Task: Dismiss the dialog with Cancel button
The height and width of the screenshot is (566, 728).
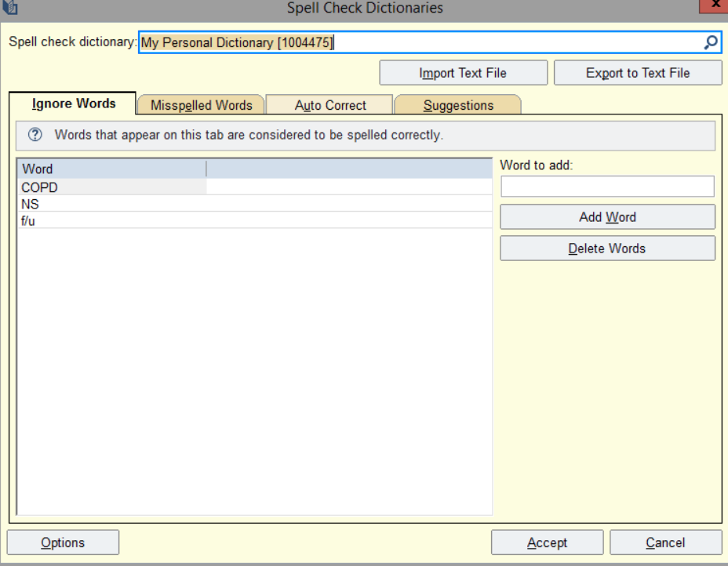Action: tap(665, 542)
